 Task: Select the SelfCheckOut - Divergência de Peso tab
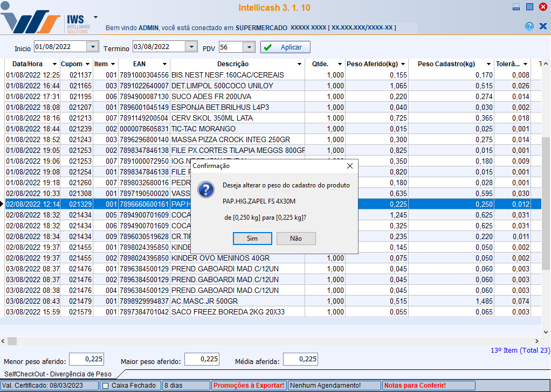point(58,374)
